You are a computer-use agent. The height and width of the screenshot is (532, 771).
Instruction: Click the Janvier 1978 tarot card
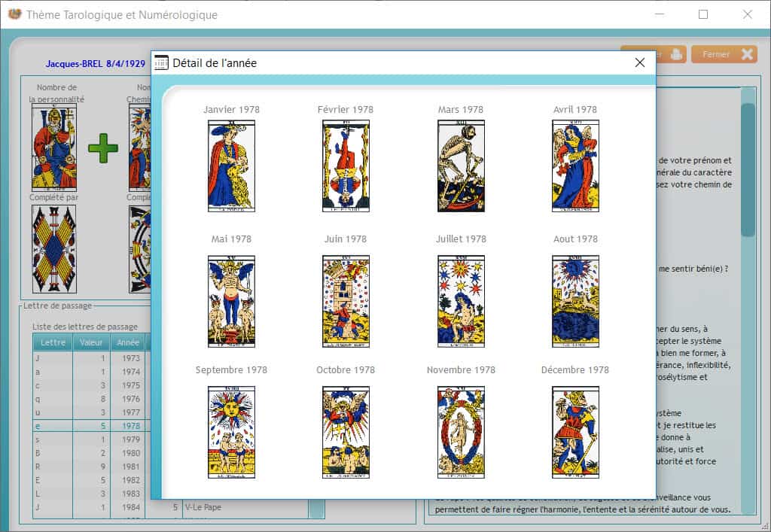(x=232, y=166)
